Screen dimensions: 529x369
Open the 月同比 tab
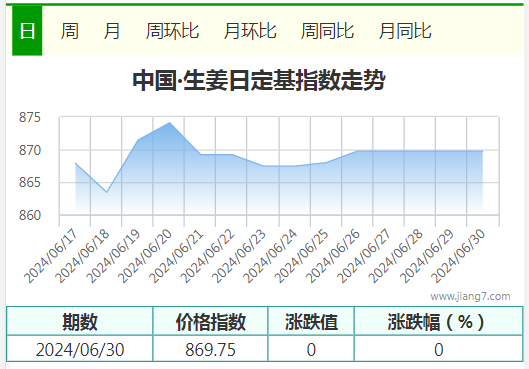[x=405, y=31]
